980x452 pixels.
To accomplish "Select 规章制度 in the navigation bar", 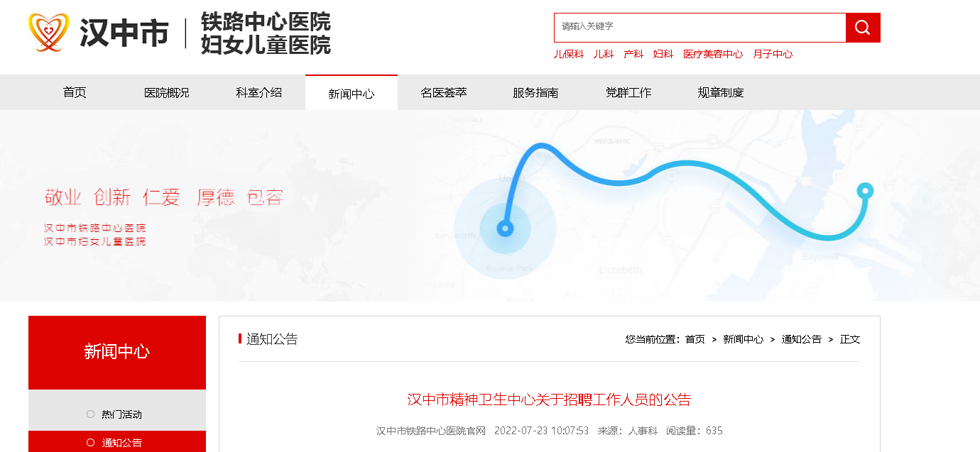I will click(x=721, y=92).
